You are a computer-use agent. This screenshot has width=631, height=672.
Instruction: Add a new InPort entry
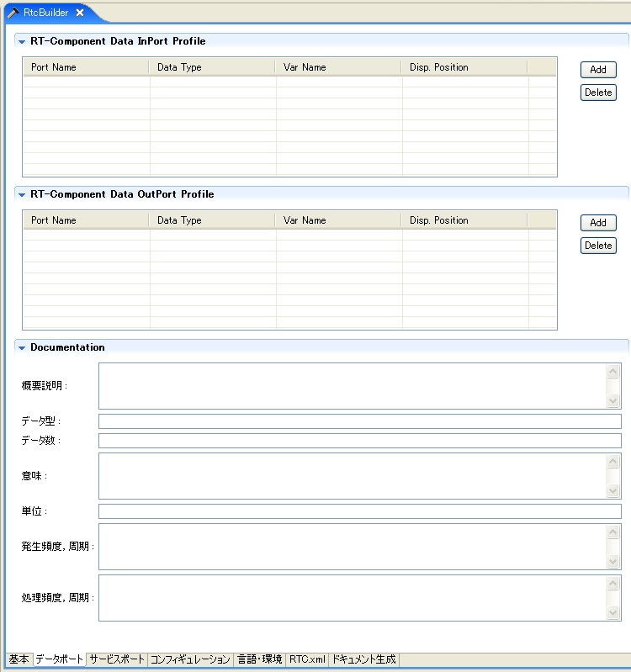click(x=598, y=70)
